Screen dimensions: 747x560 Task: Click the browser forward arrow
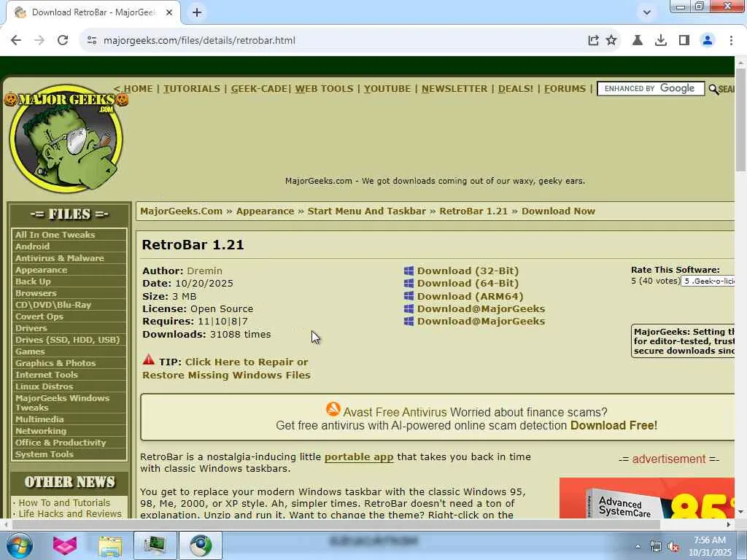pos(39,41)
